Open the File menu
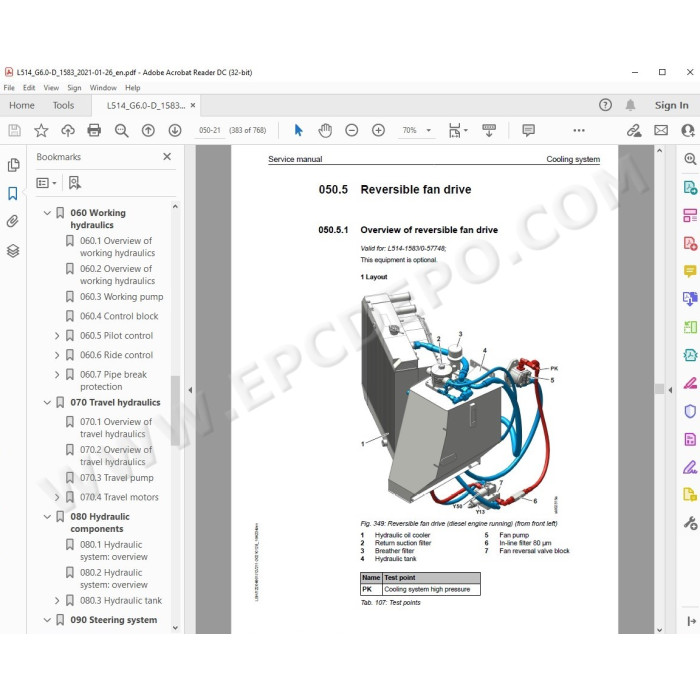This screenshot has height=700, width=700. 9,88
